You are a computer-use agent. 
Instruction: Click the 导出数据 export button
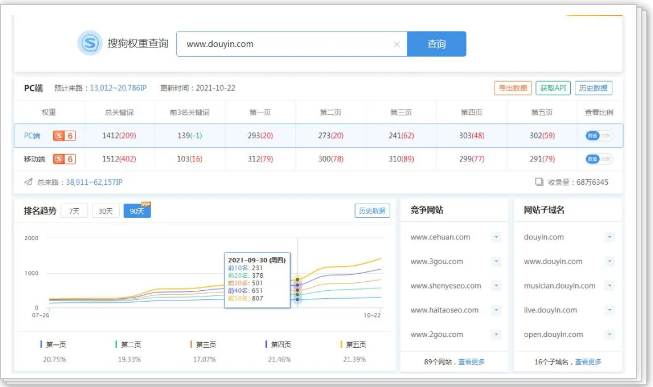click(x=513, y=88)
